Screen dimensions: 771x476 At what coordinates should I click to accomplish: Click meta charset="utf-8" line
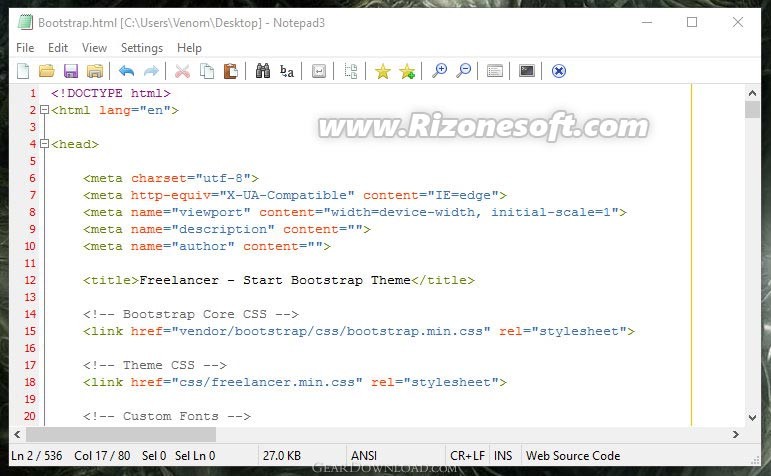click(x=171, y=178)
